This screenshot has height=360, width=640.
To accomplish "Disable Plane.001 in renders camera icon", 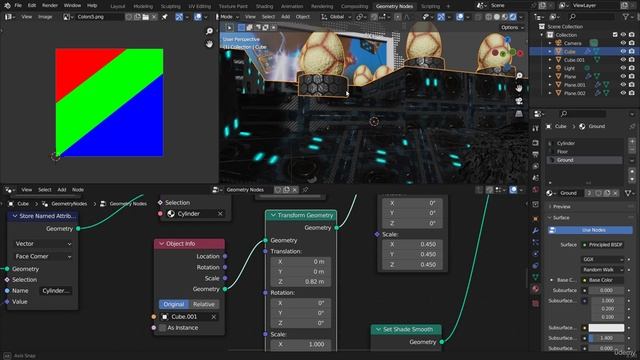I will coord(631,85).
